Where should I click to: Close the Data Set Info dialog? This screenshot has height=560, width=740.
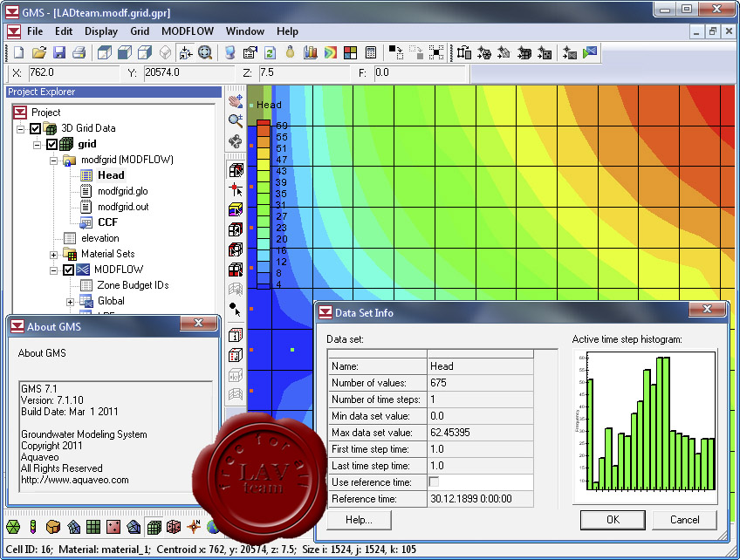click(x=707, y=309)
